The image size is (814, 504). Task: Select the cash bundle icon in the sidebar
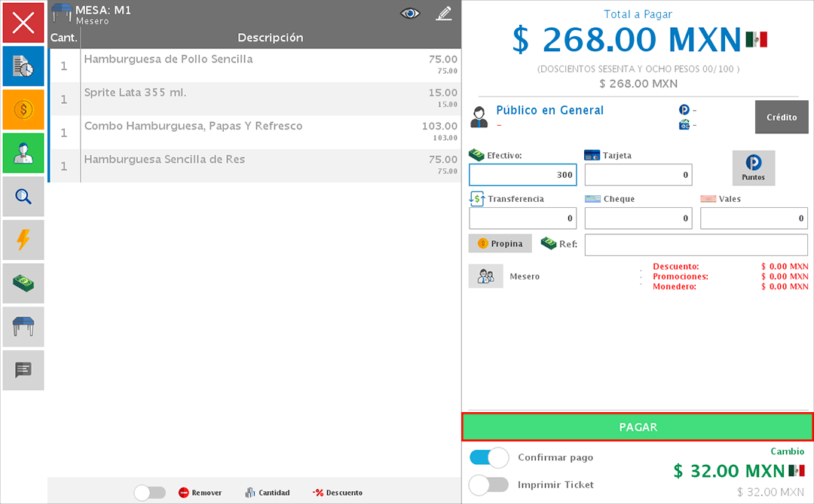coord(23,283)
